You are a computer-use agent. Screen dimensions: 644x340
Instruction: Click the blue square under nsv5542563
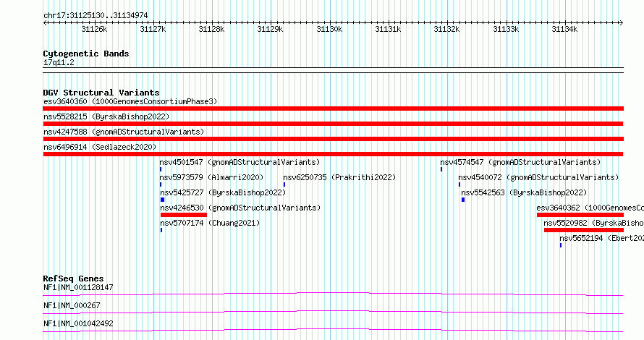[x=463, y=200]
